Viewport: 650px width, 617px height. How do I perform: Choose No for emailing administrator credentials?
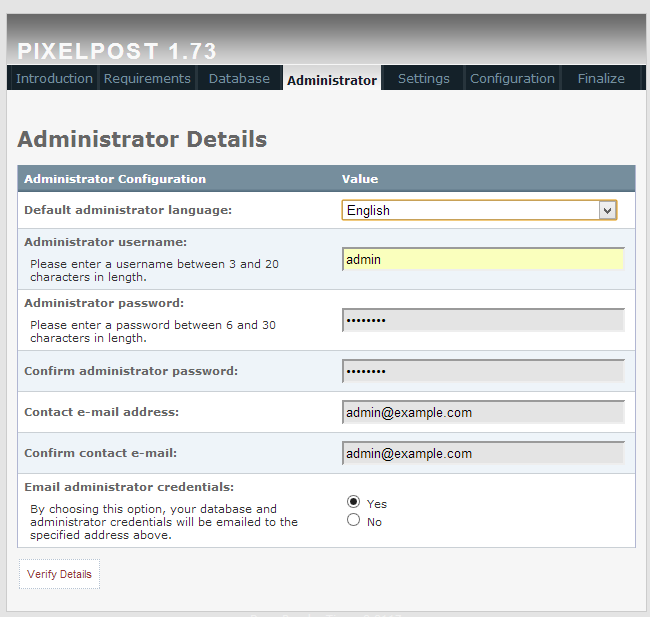pos(353,520)
